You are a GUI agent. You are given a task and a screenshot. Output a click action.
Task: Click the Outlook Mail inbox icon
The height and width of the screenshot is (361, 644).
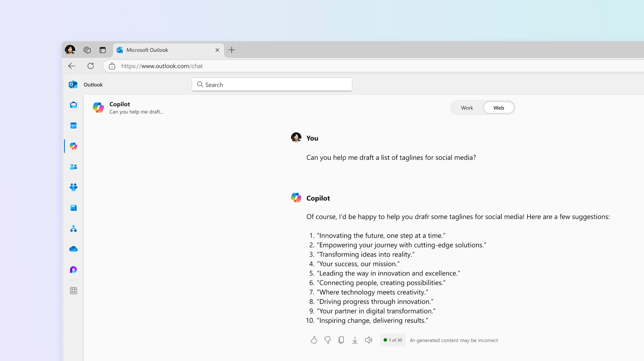point(73,105)
